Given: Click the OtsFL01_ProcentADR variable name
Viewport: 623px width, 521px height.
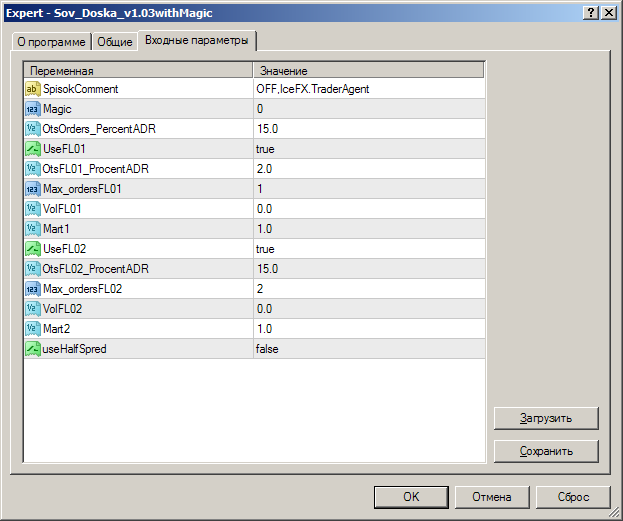Looking at the screenshot, I should pyautogui.click(x=95, y=169).
